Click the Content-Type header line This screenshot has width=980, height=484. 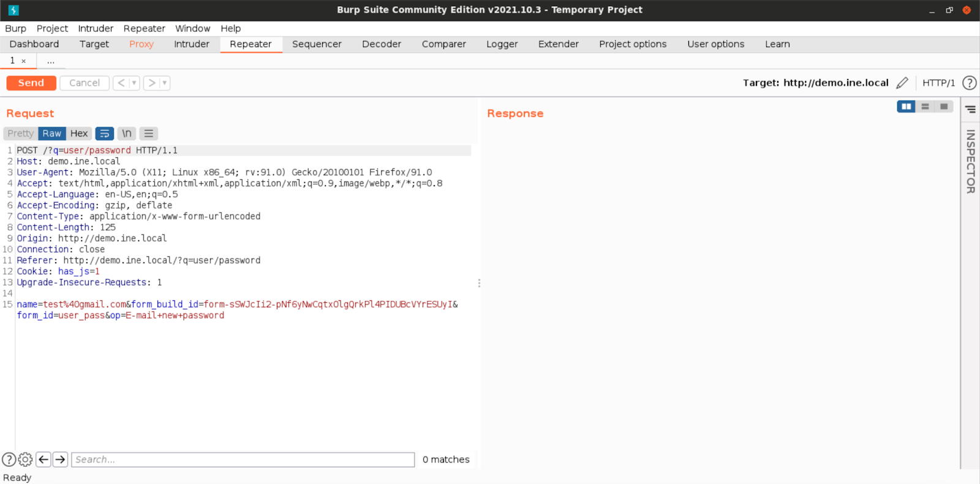tap(138, 217)
